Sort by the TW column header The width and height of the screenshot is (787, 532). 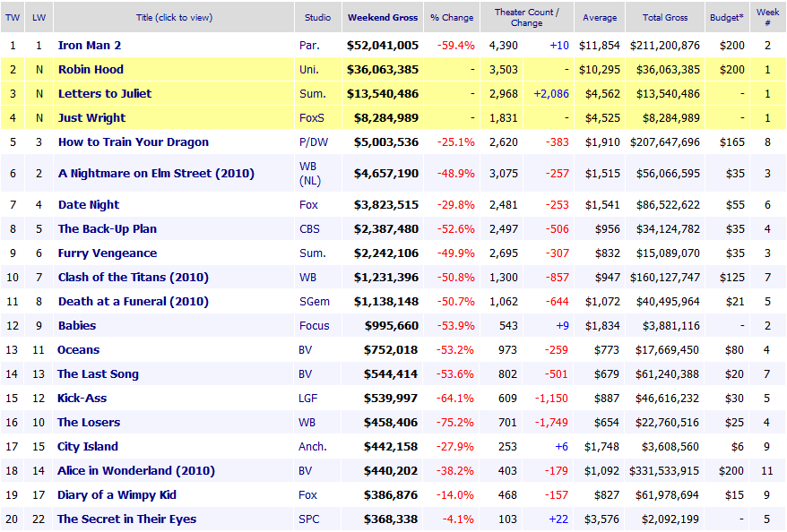(13, 18)
